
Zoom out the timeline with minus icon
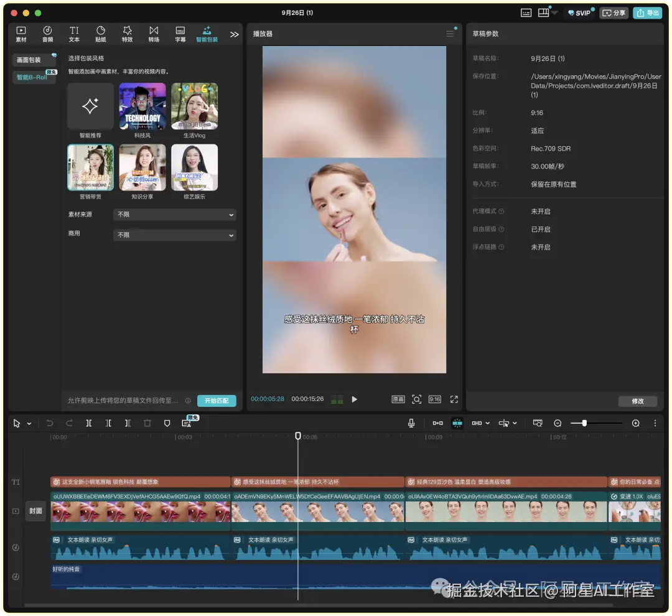pos(558,423)
